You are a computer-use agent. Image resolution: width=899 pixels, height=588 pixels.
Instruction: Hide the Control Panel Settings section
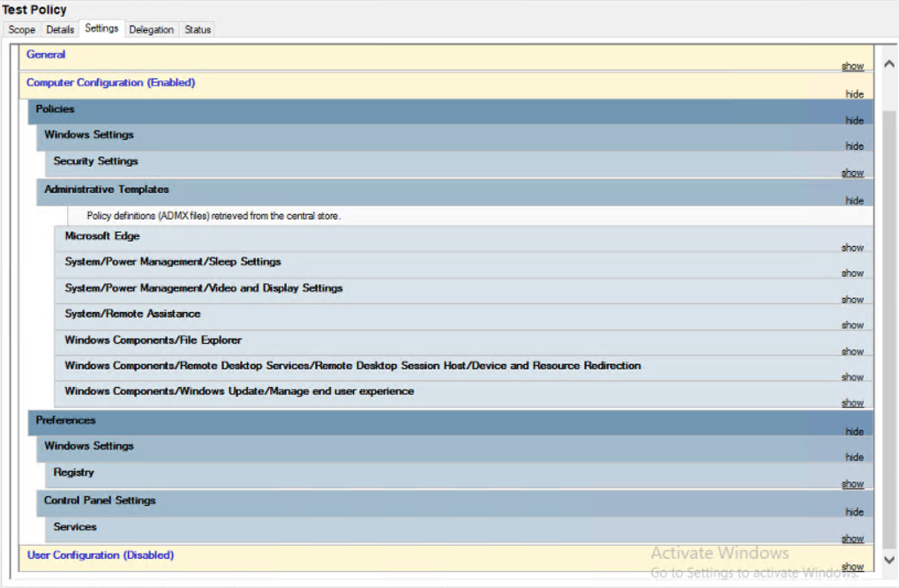853,511
